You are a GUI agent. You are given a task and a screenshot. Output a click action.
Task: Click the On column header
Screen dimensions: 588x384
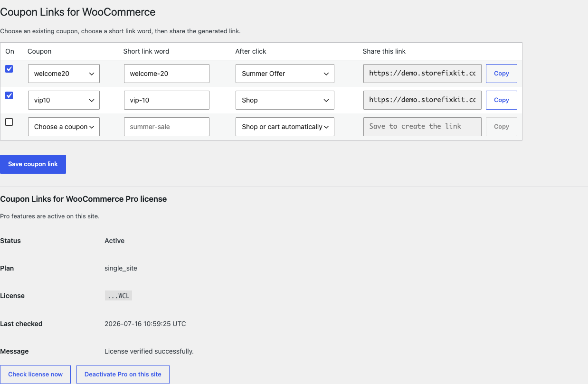9,51
